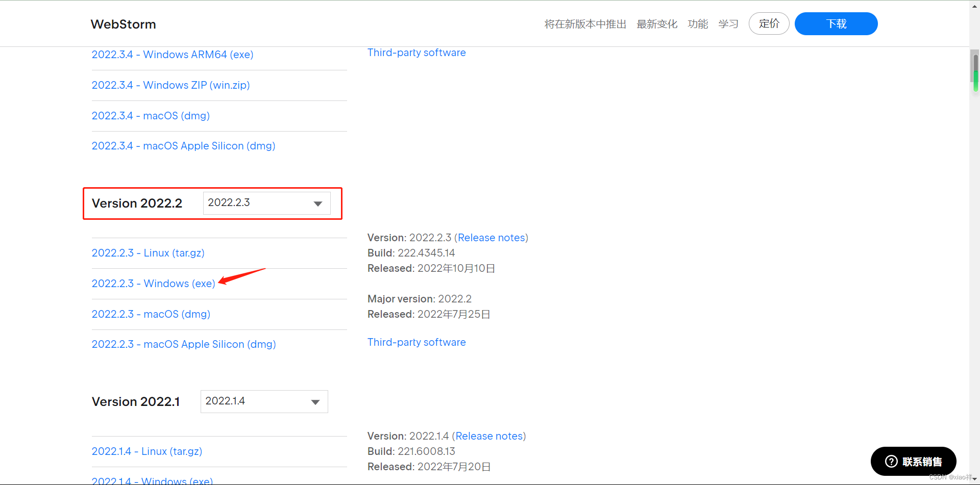Open the top Third-party software link
The height and width of the screenshot is (485, 980).
pyautogui.click(x=416, y=53)
